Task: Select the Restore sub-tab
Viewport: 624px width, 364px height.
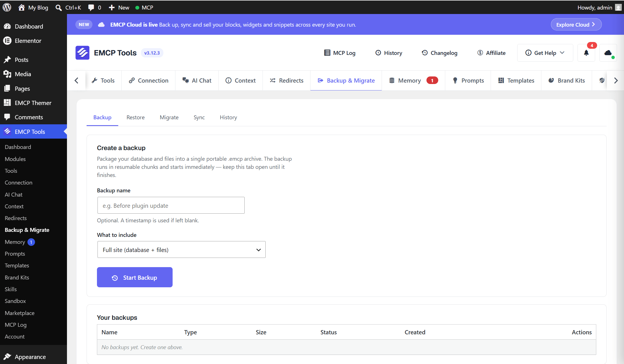Action: tap(136, 117)
